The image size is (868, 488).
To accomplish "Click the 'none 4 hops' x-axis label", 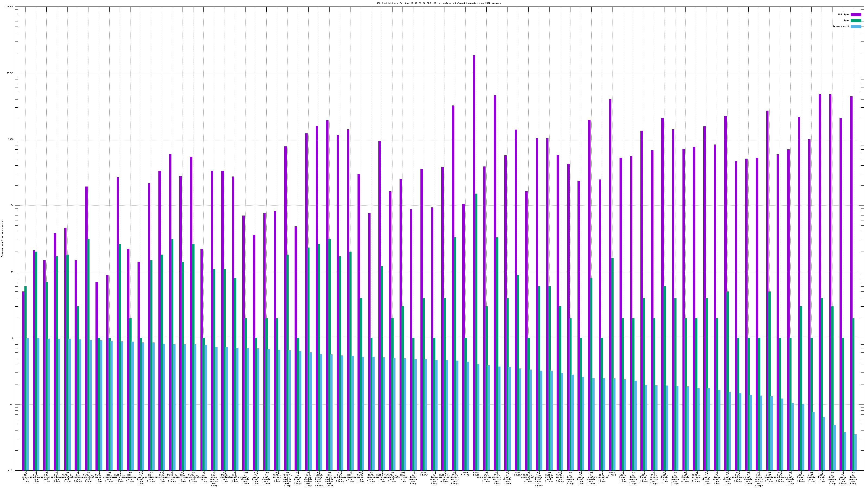I will pos(423,474).
